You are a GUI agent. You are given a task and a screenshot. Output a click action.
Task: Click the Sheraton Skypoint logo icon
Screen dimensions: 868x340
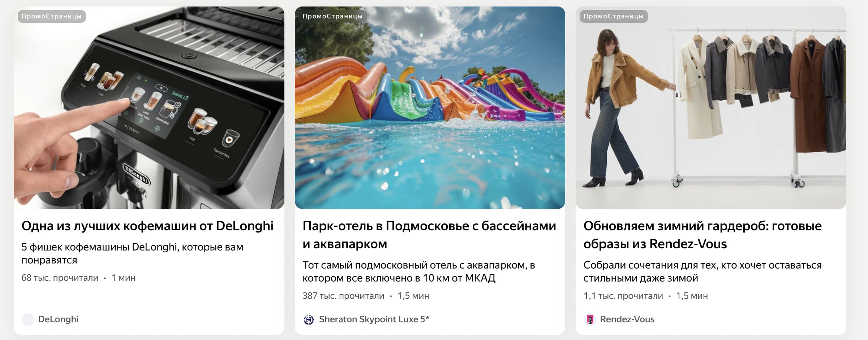309,319
